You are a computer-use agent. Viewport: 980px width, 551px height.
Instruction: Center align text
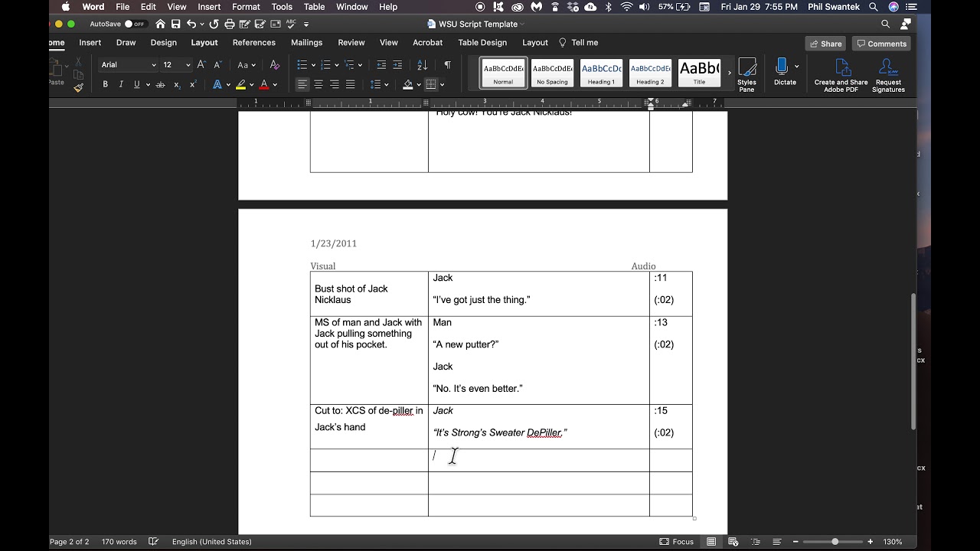click(x=318, y=85)
